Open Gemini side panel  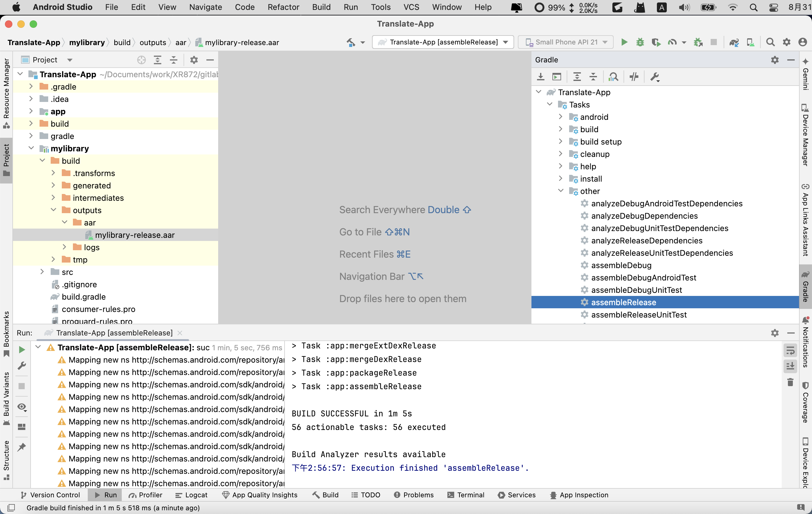[x=805, y=74]
